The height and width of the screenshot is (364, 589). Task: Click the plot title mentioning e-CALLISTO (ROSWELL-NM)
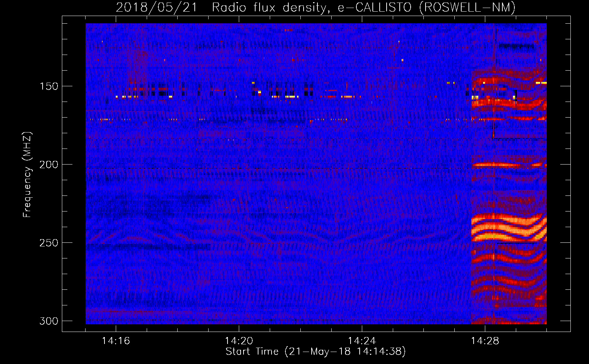(x=316, y=7)
